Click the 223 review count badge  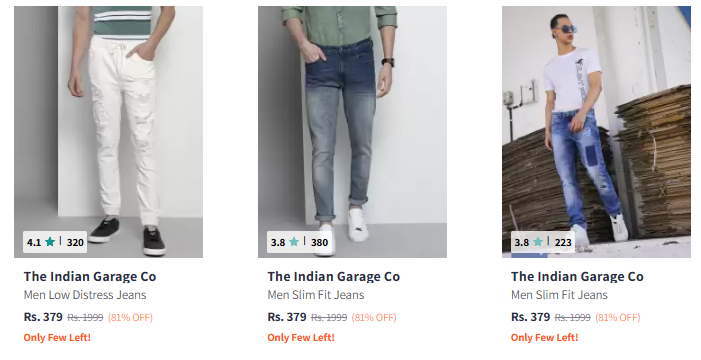point(563,242)
